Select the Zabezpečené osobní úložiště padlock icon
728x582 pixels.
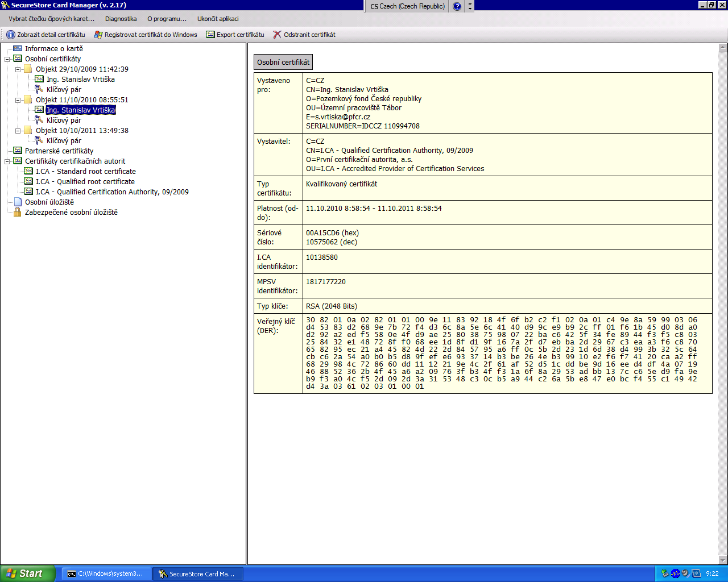(x=18, y=212)
